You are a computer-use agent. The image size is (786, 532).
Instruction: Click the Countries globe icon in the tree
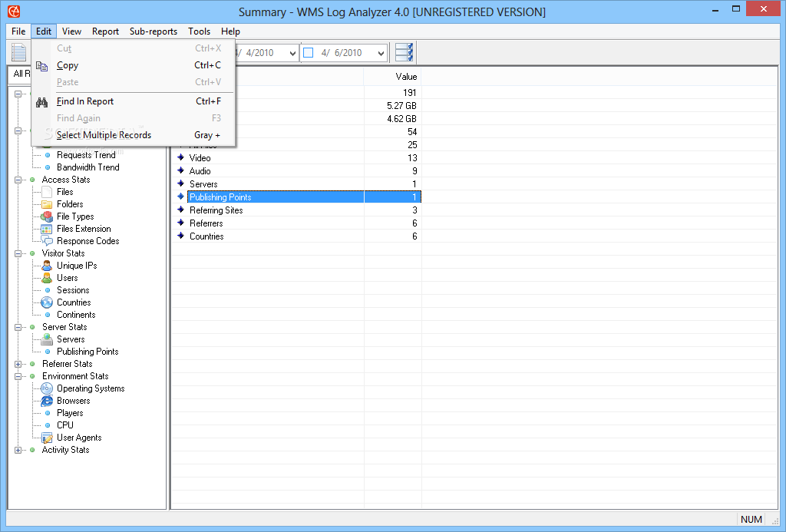(x=47, y=302)
